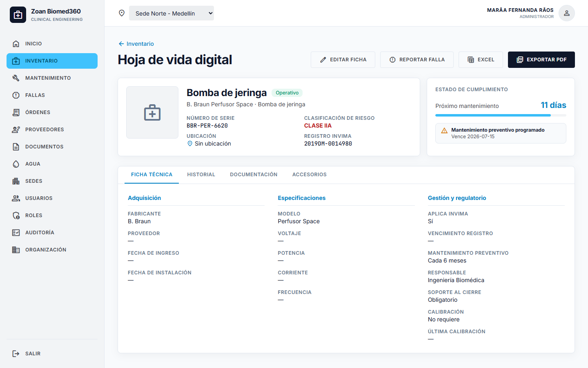Click the Agua droplet icon

(16, 164)
